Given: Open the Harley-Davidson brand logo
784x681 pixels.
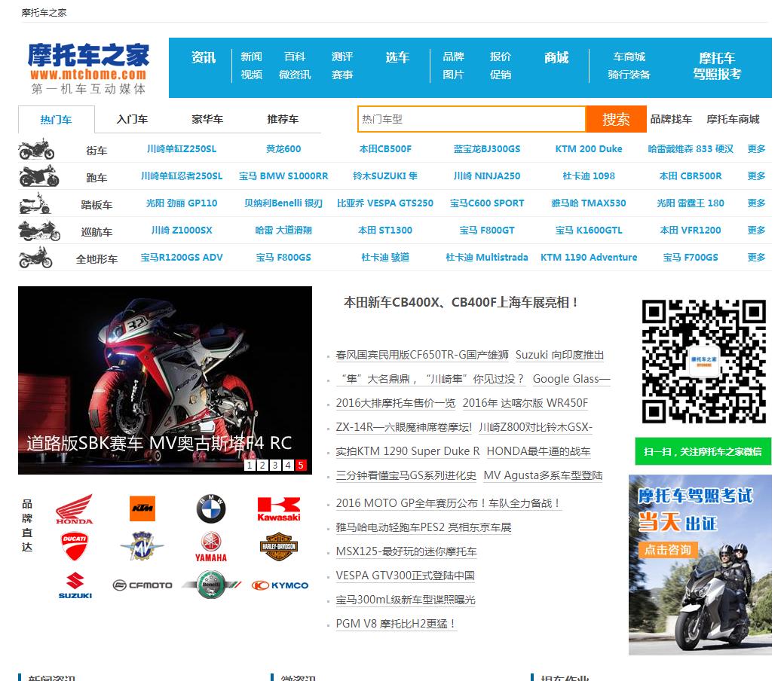Looking at the screenshot, I should click(279, 547).
